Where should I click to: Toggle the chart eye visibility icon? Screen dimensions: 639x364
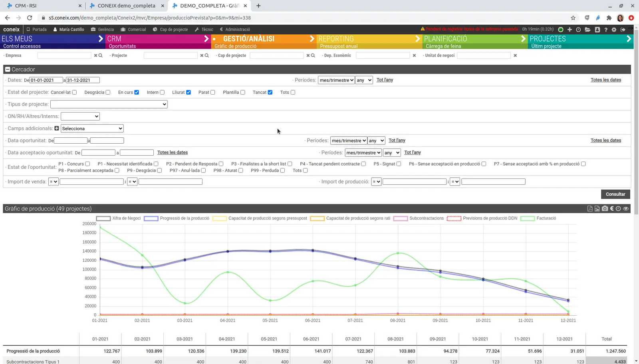coord(626,209)
